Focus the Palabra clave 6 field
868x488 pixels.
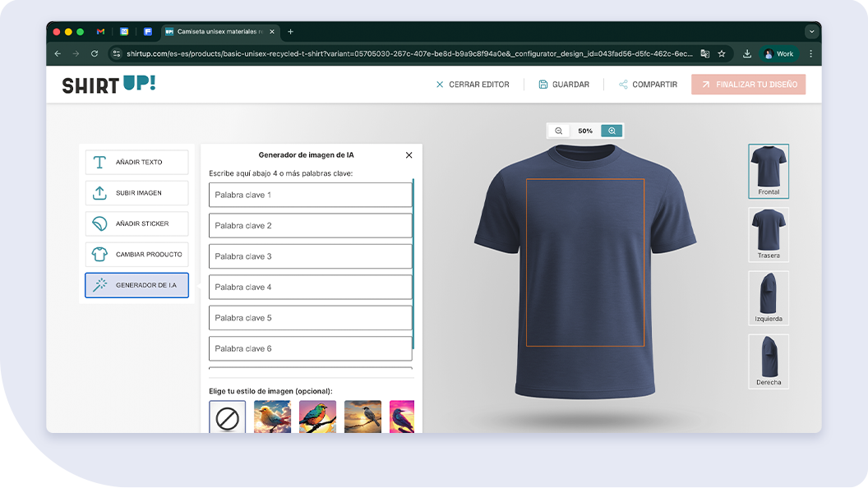pos(310,348)
